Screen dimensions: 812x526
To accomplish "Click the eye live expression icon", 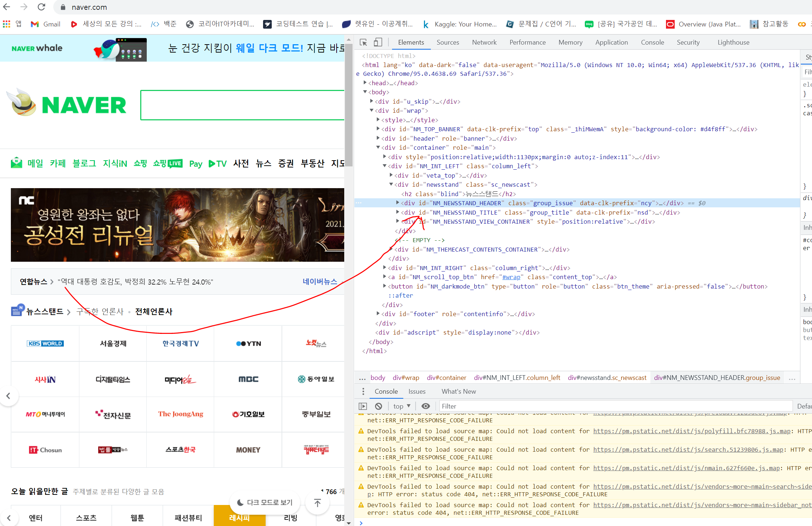I will 426,406.
